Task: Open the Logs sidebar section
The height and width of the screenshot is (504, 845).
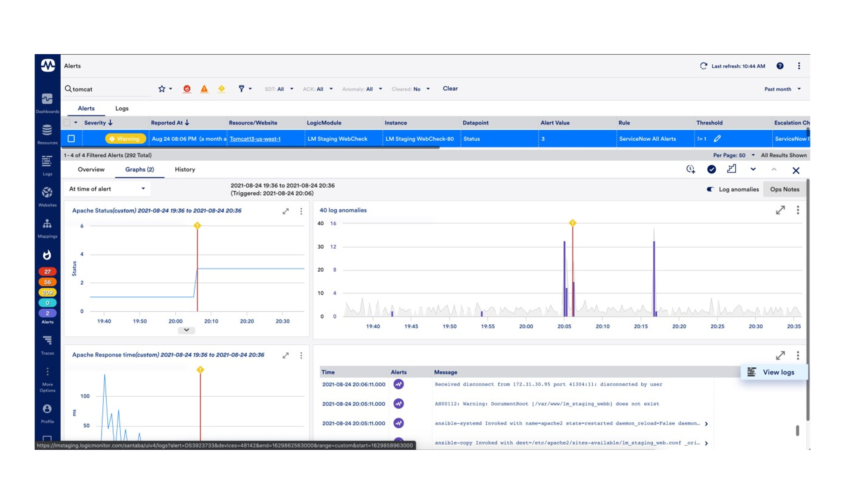Action: 48,166
